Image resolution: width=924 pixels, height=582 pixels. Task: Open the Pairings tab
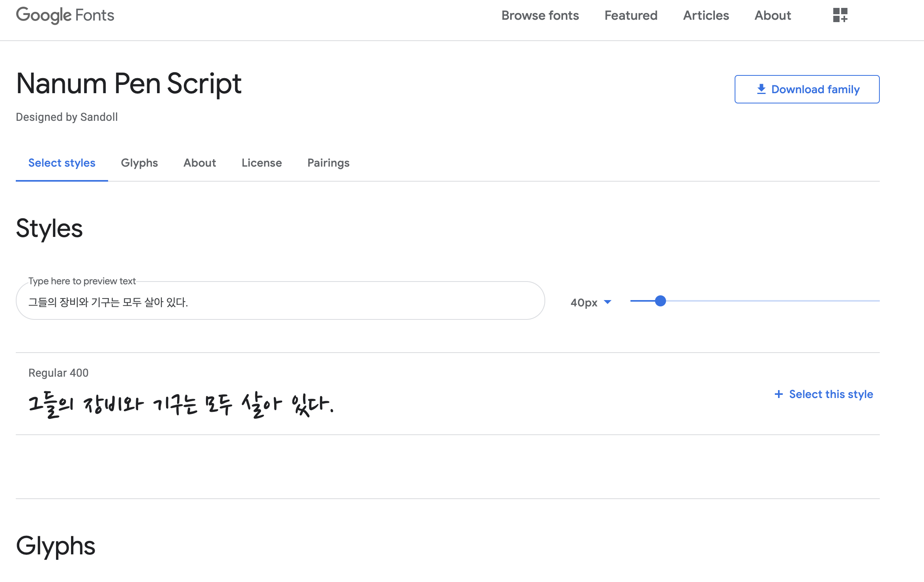328,163
